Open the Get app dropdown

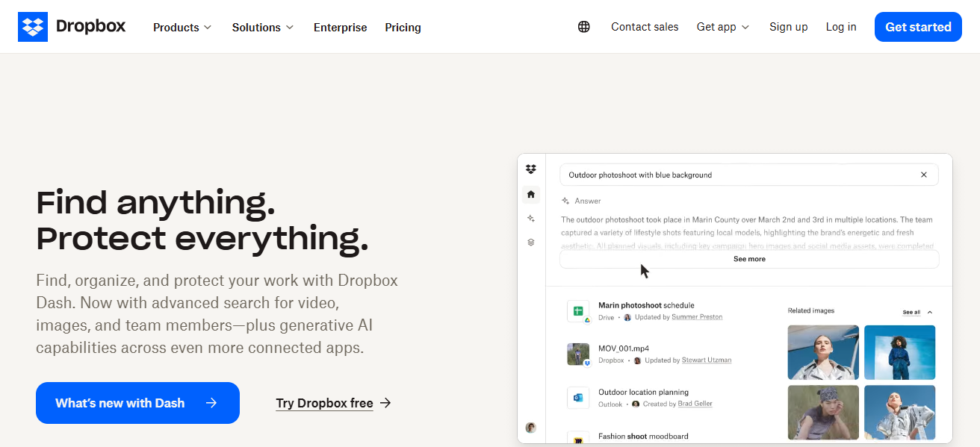click(723, 27)
